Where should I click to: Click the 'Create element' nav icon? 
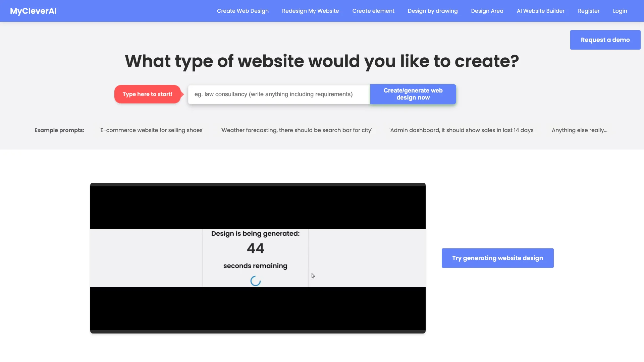point(373,11)
